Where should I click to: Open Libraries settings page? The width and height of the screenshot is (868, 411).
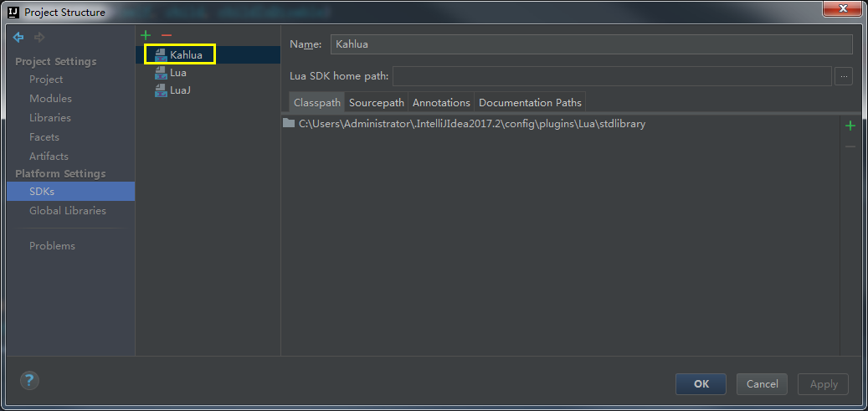tap(50, 117)
